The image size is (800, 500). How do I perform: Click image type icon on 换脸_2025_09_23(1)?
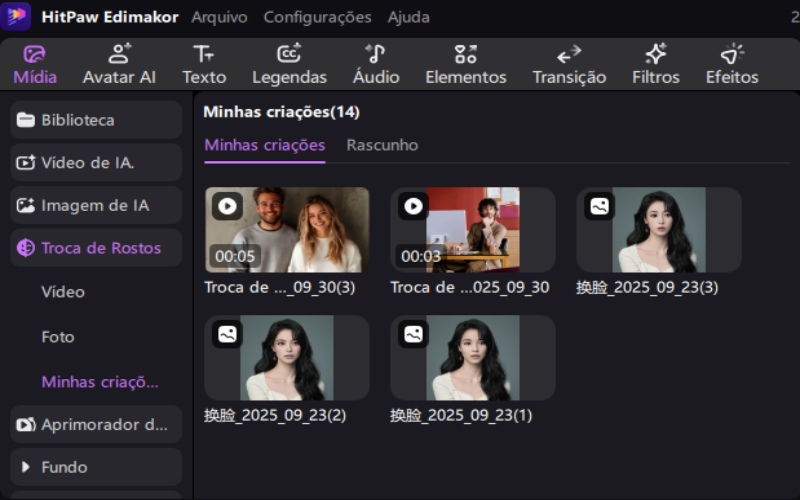click(x=413, y=334)
